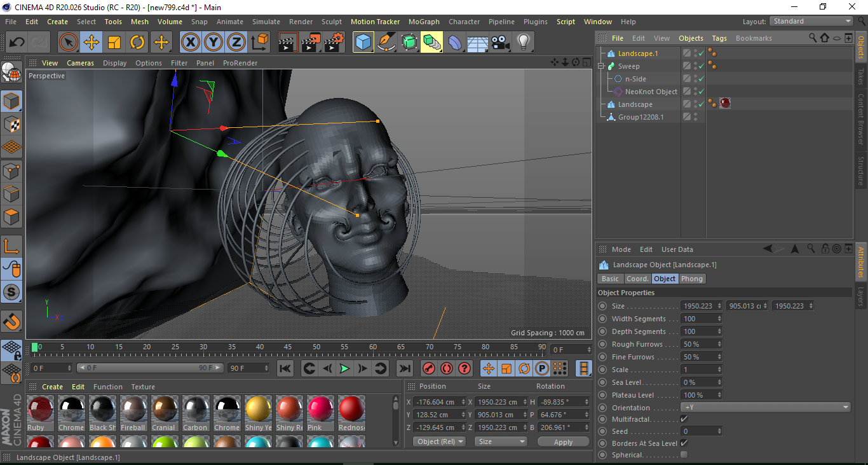The width and height of the screenshot is (868, 465).
Task: Add a Cube primitive object
Action: (363, 43)
